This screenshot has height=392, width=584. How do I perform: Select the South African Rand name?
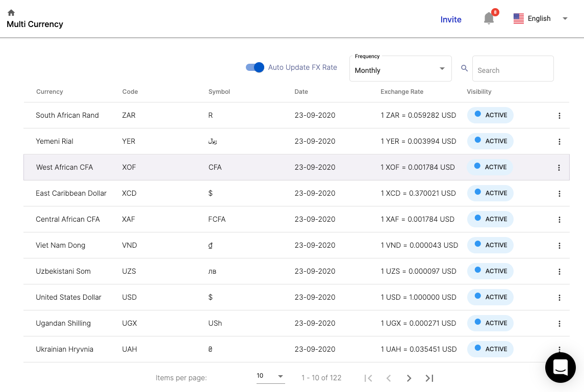pyautogui.click(x=67, y=115)
